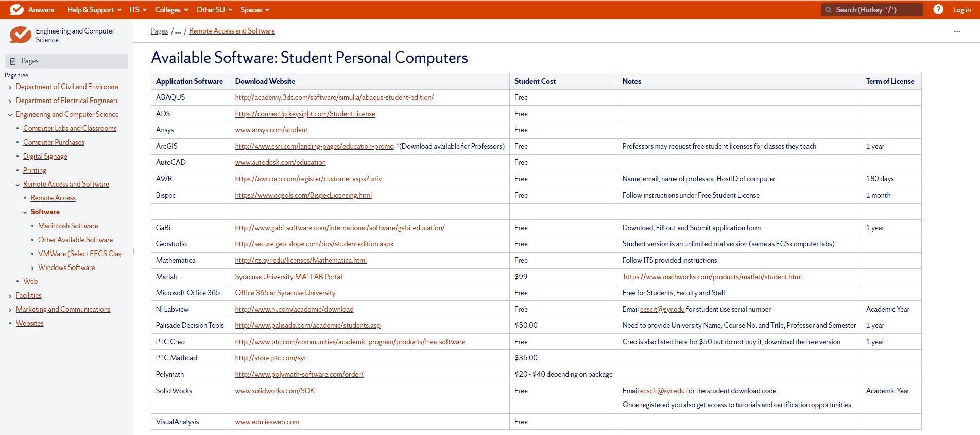Screen dimensions: 980x435
Task: Open Remote Access and Software breadcrumb
Action: (232, 31)
